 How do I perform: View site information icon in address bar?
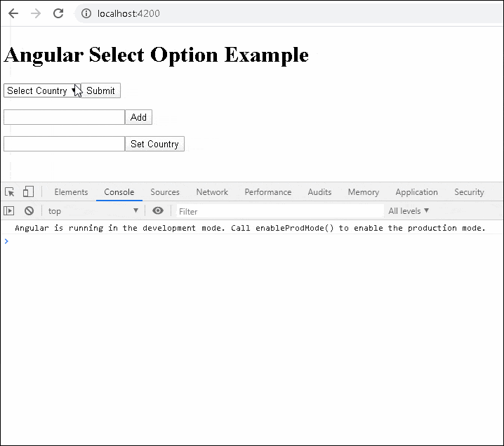click(86, 13)
